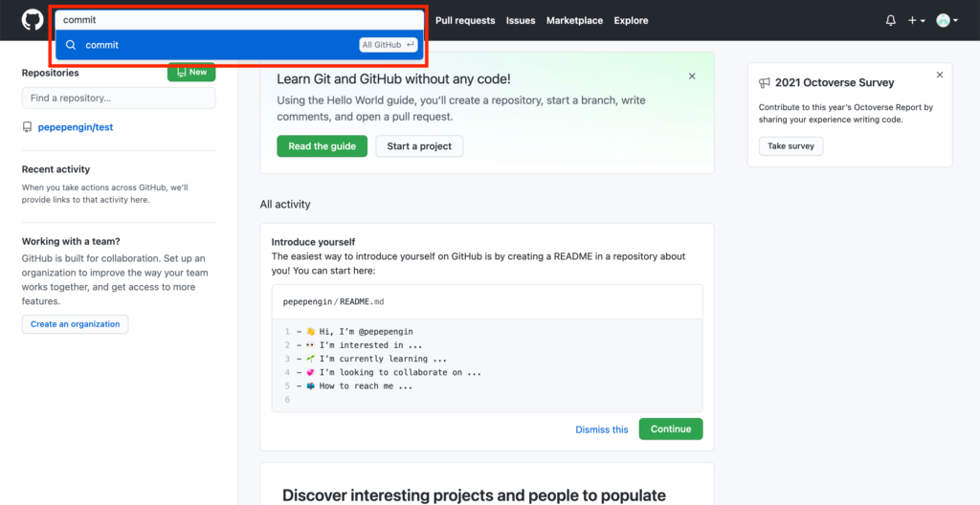Click the megaphone icon beside Octoverse Survey
Viewport: 980px width, 505px height.
765,82
